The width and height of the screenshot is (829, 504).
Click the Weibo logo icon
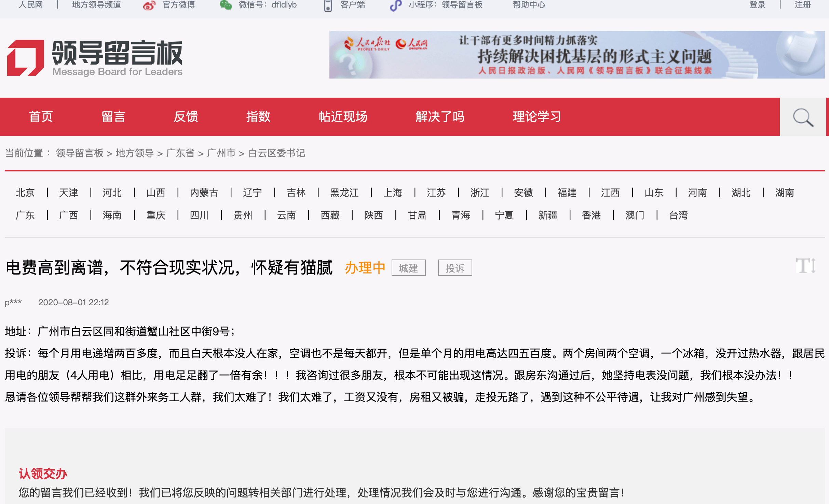149,5
